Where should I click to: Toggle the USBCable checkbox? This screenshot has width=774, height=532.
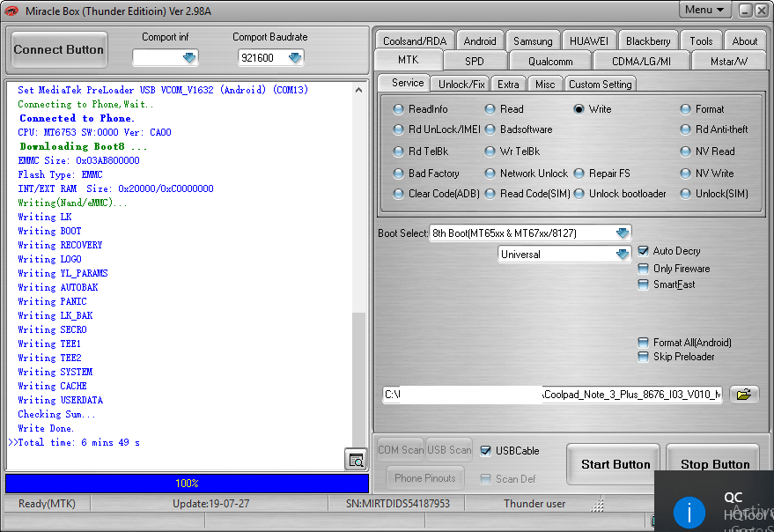click(x=486, y=450)
